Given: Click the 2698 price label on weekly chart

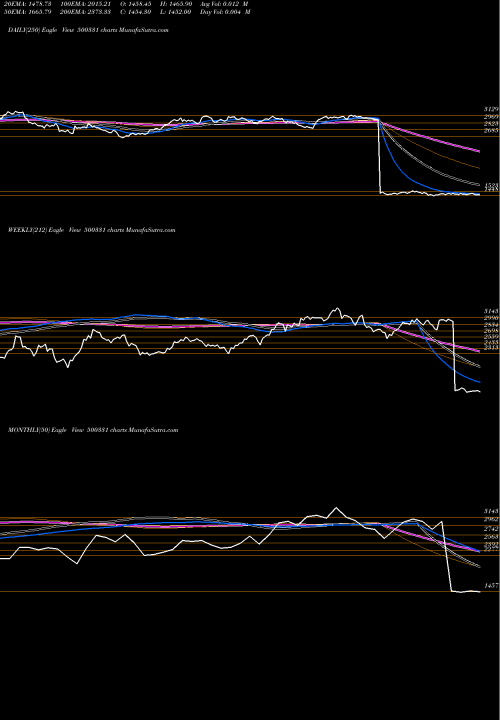Looking at the screenshot, I should point(491,331).
